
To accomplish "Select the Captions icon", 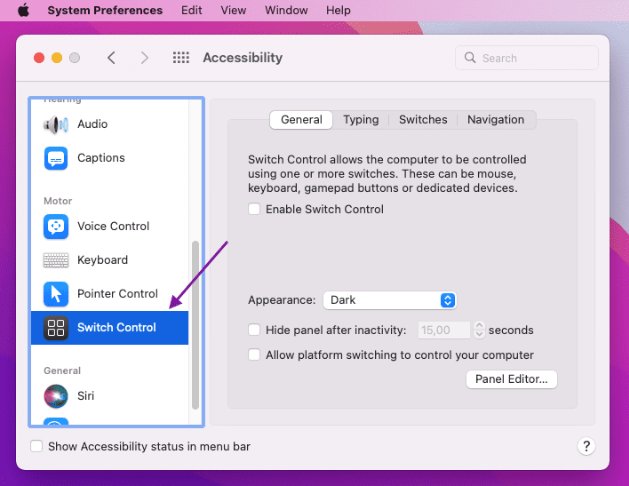I will click(56, 158).
